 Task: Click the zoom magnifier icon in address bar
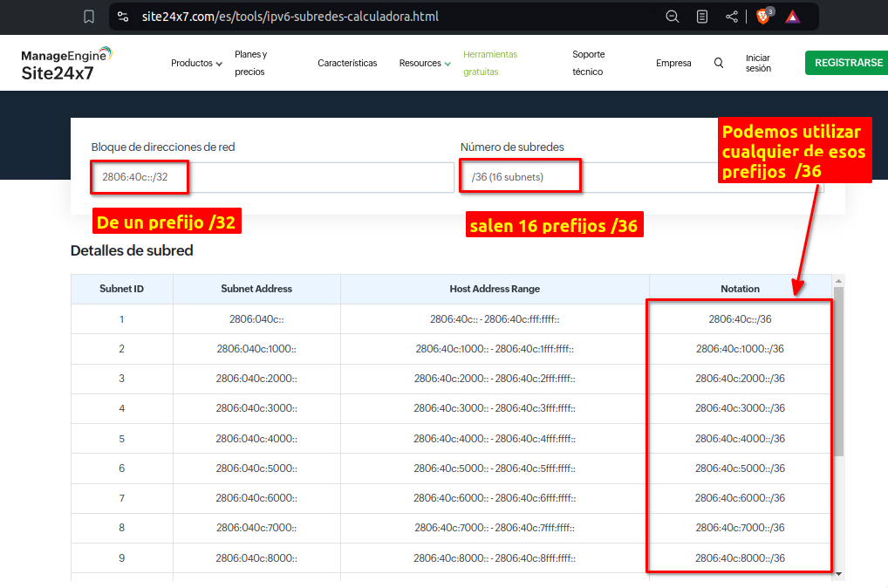tap(672, 17)
